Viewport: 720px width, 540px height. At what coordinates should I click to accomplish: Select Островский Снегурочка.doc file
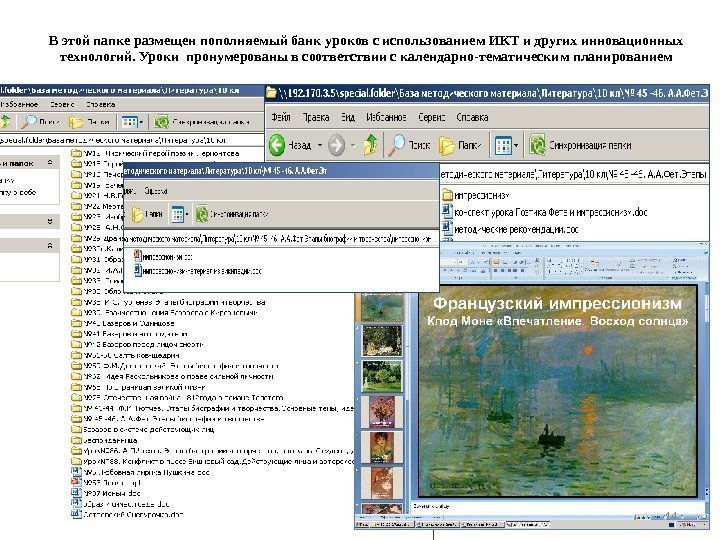127,514
